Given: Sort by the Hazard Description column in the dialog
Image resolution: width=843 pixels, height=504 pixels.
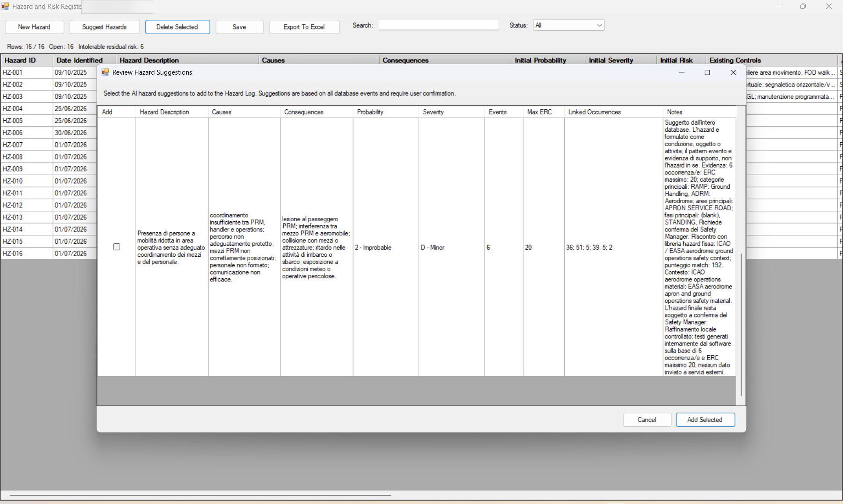Looking at the screenshot, I should (172, 112).
